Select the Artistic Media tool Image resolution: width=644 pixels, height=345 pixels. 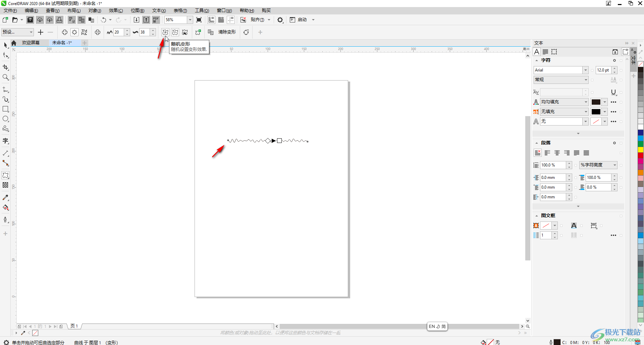click(5, 99)
